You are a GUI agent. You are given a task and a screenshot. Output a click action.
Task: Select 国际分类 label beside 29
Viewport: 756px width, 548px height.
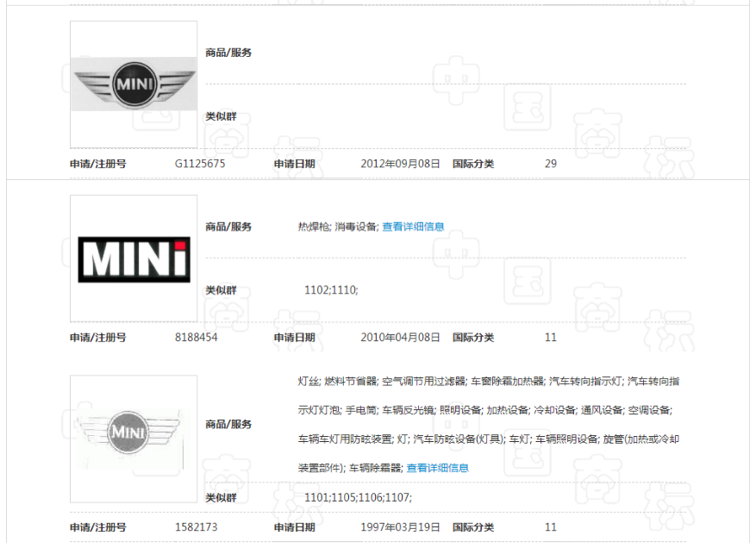click(x=473, y=164)
